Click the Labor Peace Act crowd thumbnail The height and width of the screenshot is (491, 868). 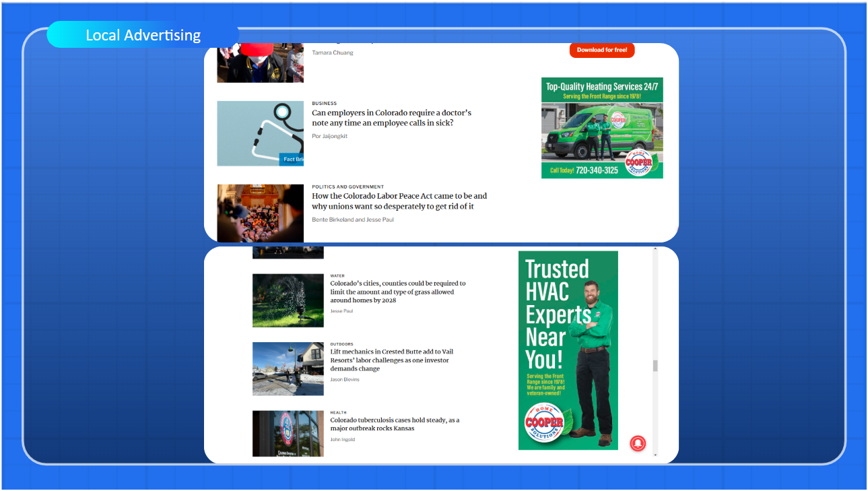pos(260,213)
